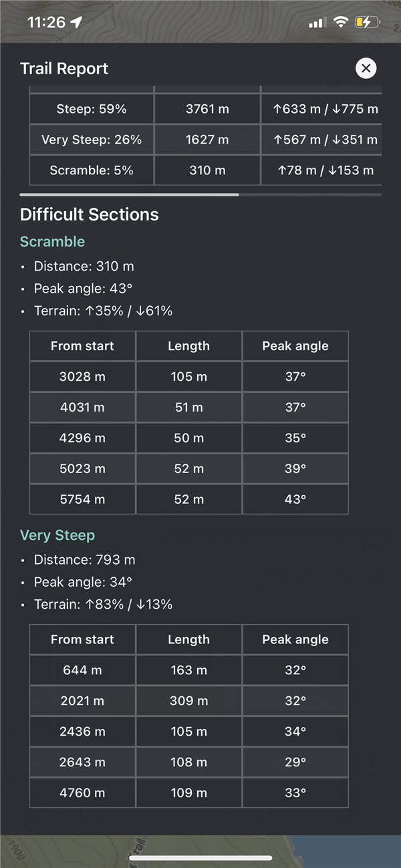Tap the "Peak angle" column header

coord(295,345)
